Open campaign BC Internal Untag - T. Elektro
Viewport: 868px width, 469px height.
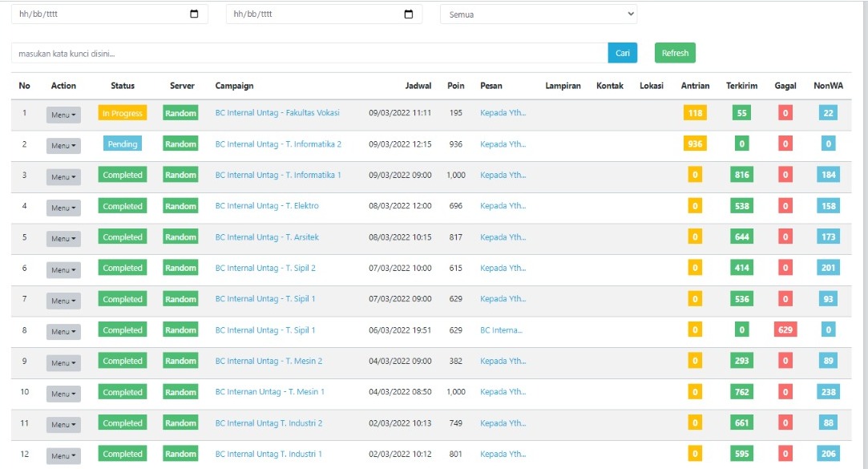[x=267, y=206]
